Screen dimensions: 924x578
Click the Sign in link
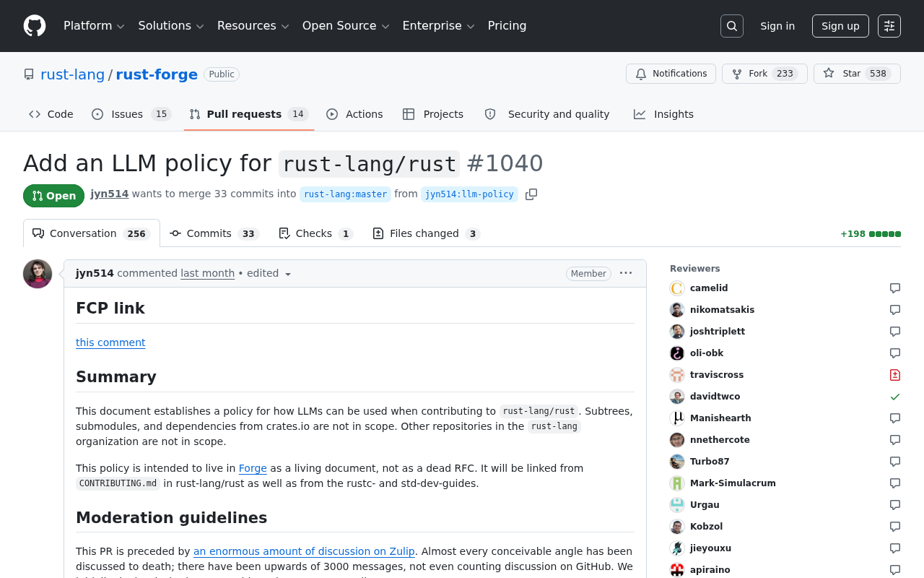[777, 26]
